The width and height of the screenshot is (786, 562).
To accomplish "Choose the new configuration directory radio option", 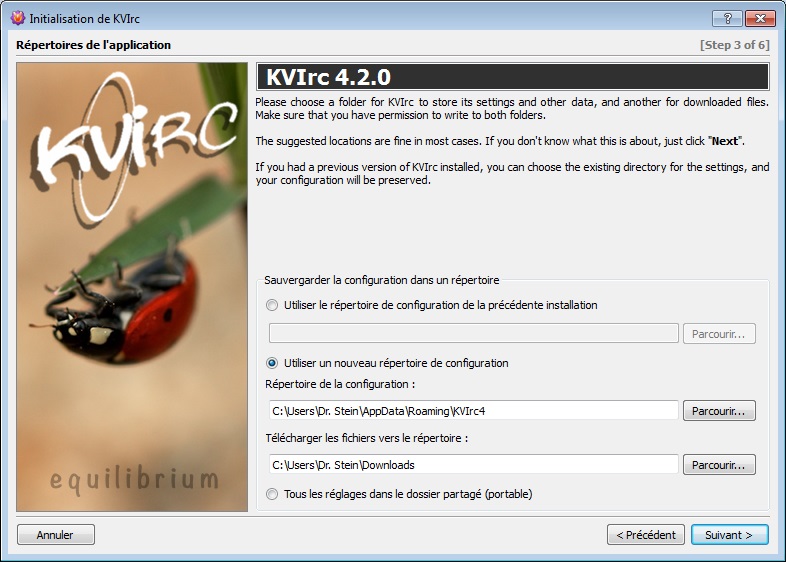I will pos(272,363).
